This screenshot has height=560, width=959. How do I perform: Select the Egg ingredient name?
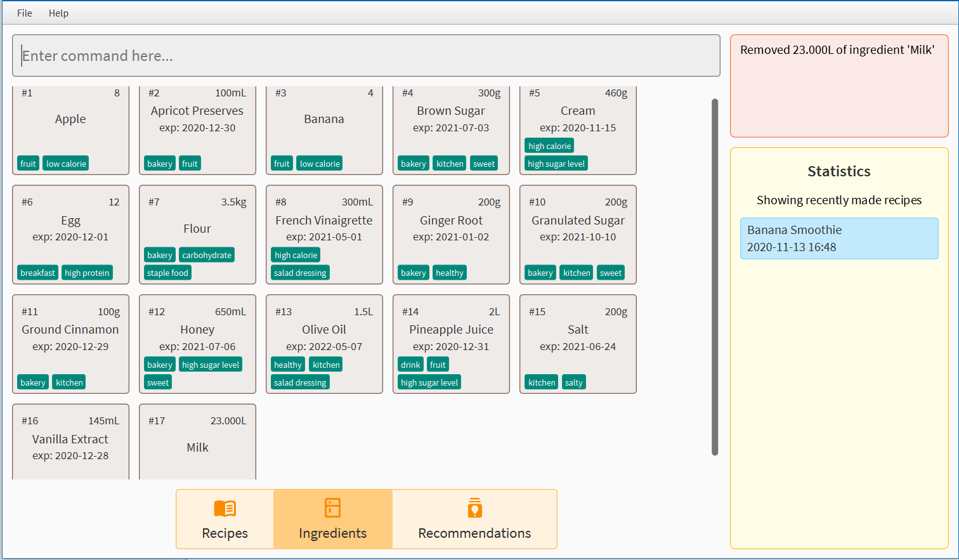[x=70, y=220]
